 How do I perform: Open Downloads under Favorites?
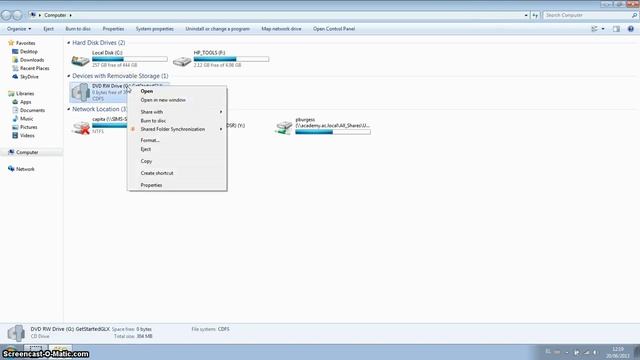pos(32,60)
